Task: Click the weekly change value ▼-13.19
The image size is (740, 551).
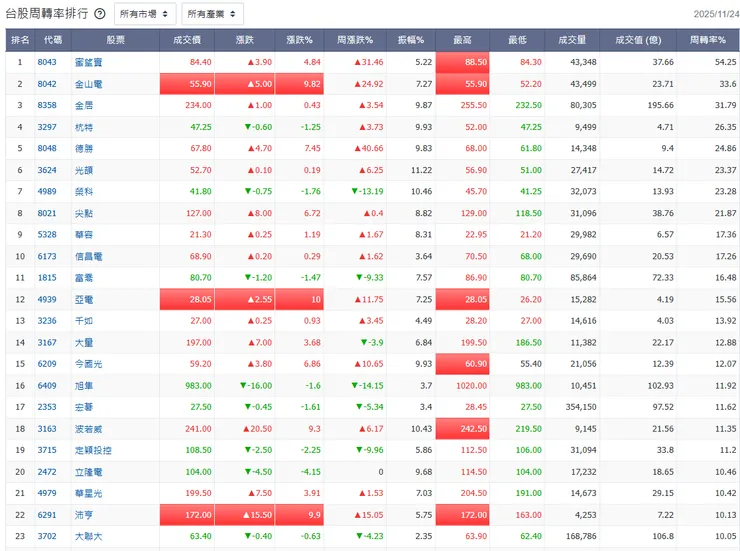Action: tap(367, 191)
